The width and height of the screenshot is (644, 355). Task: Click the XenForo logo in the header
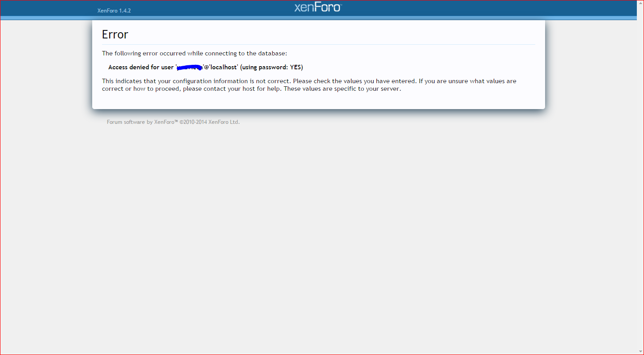pos(318,8)
